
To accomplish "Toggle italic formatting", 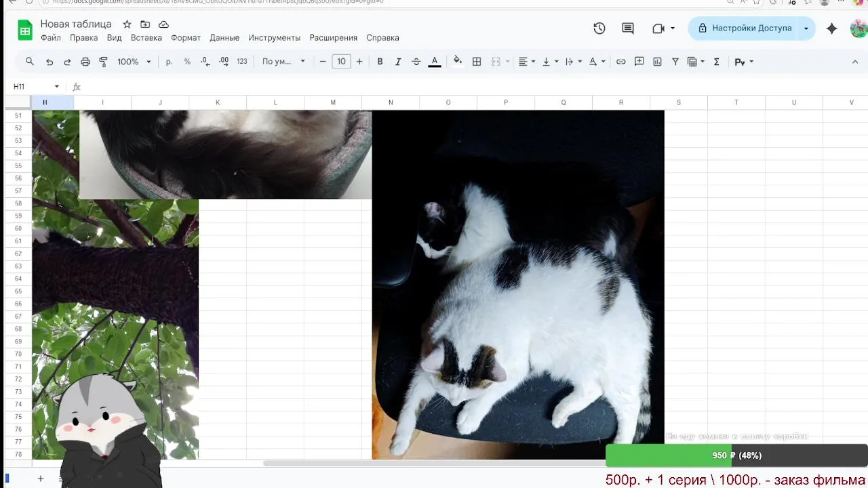I will [x=398, y=62].
